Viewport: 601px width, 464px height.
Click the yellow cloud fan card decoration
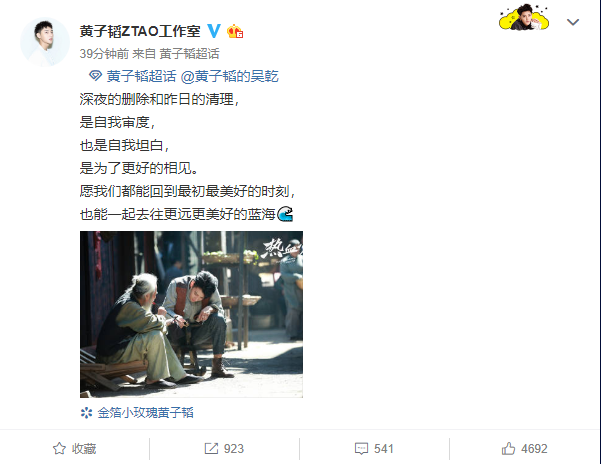coord(524,17)
